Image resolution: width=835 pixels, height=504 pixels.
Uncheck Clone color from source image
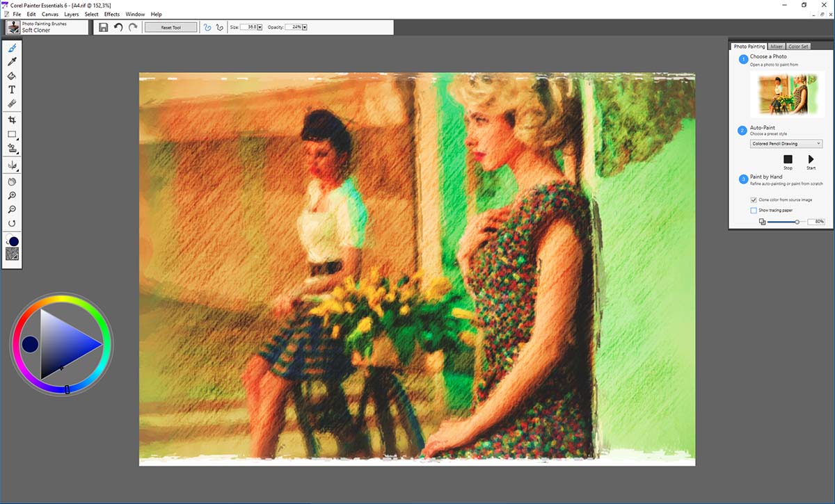click(754, 200)
